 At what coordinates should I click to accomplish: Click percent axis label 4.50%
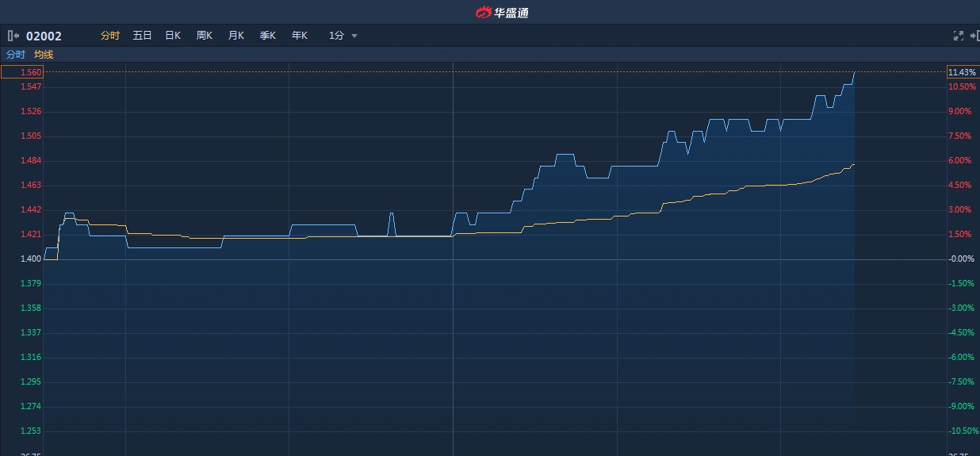coord(960,185)
